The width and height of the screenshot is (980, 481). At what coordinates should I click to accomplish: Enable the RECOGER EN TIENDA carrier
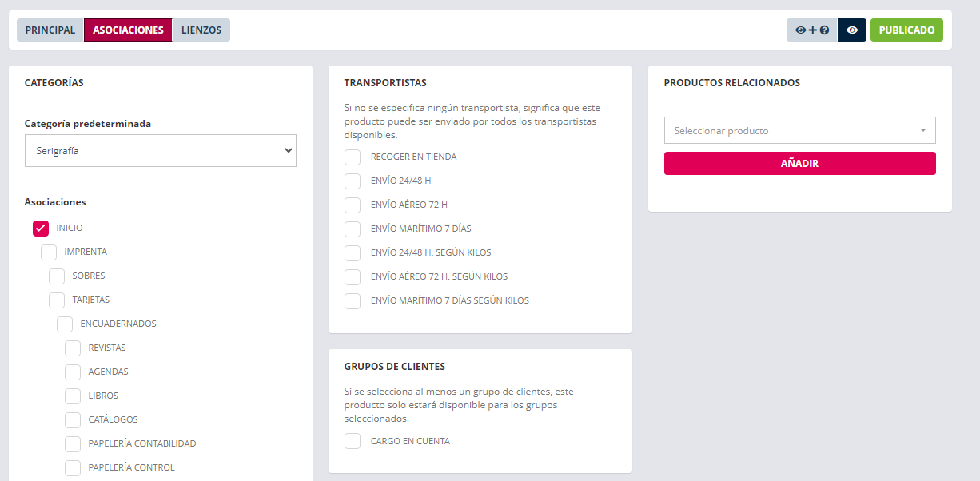tap(353, 157)
